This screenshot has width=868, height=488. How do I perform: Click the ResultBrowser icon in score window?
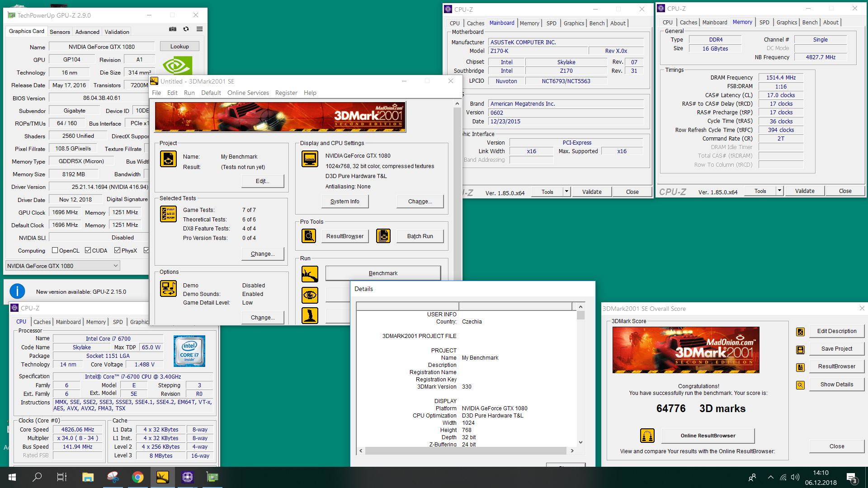(x=800, y=367)
